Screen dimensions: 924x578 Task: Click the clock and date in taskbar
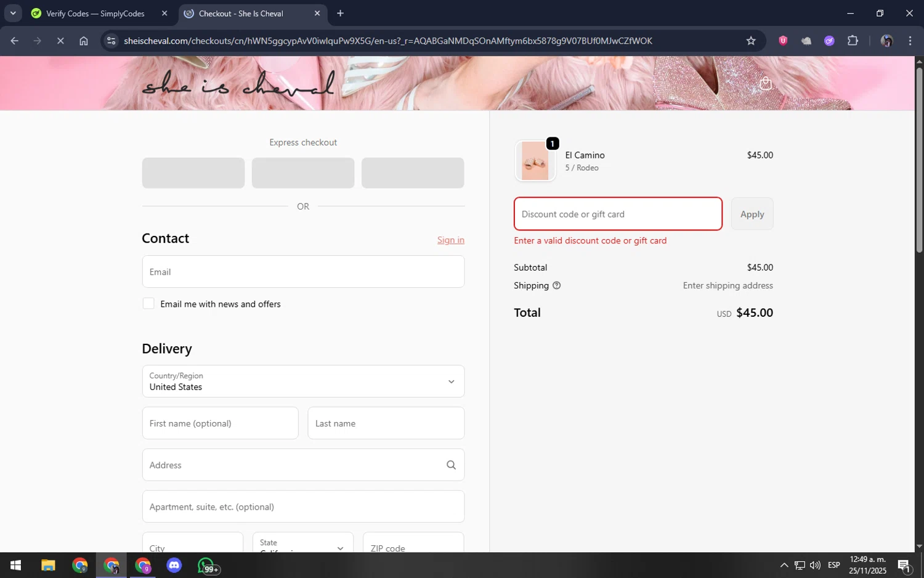[867, 565]
